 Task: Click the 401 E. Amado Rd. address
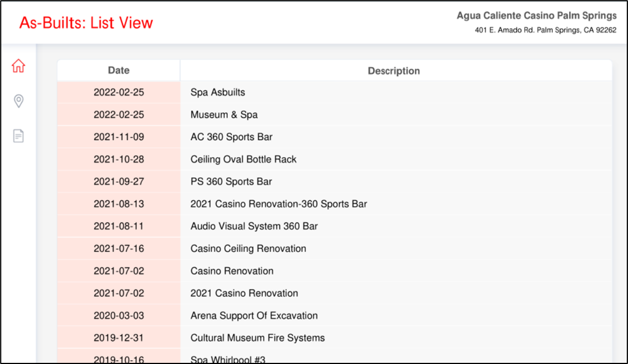tap(546, 30)
